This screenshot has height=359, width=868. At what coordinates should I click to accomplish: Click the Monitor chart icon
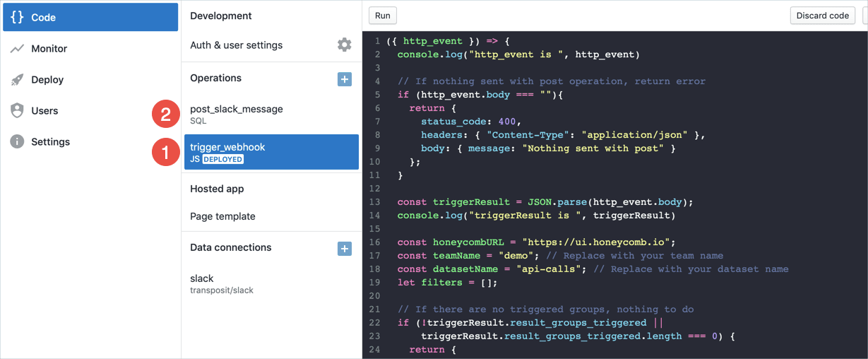pyautogui.click(x=17, y=49)
